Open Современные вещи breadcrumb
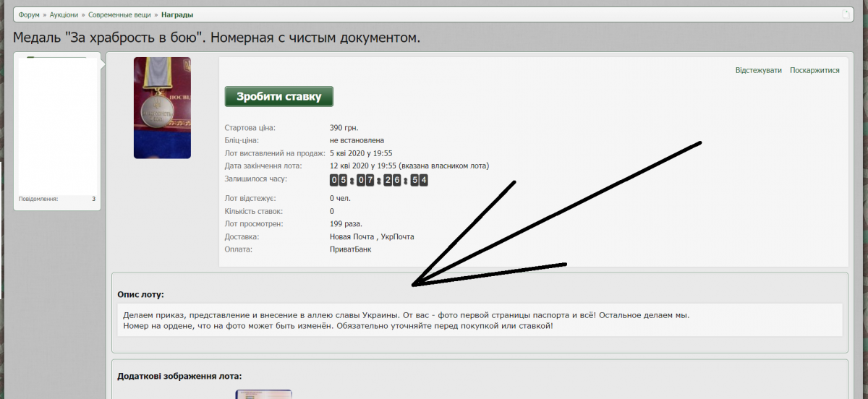The width and height of the screenshot is (868, 399). tap(119, 14)
